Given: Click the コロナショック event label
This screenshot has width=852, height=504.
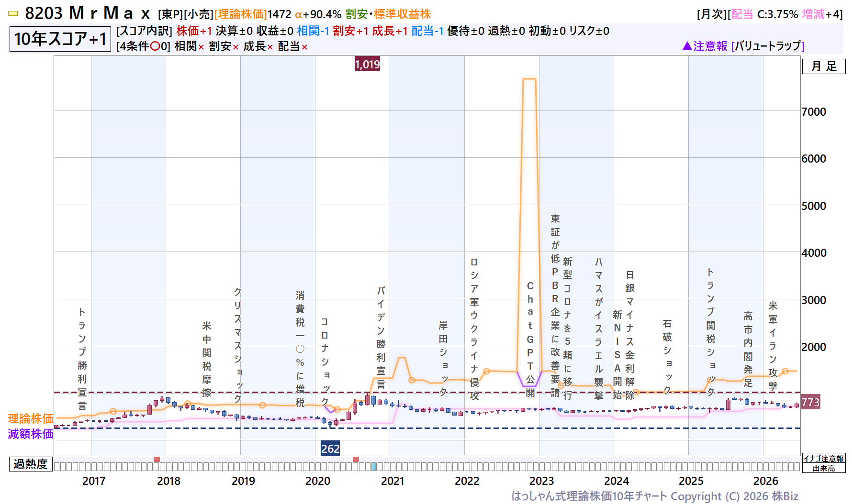Looking at the screenshot, I should point(325,362).
